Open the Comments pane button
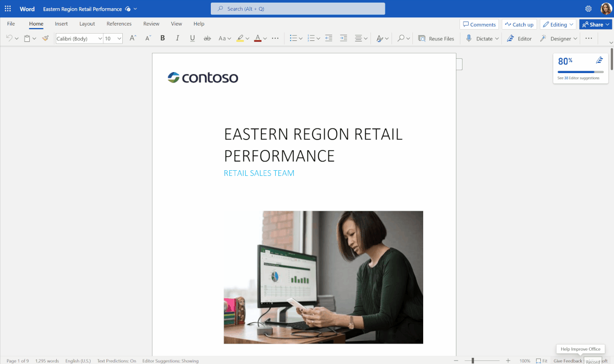The height and width of the screenshot is (364, 614). 479,25
